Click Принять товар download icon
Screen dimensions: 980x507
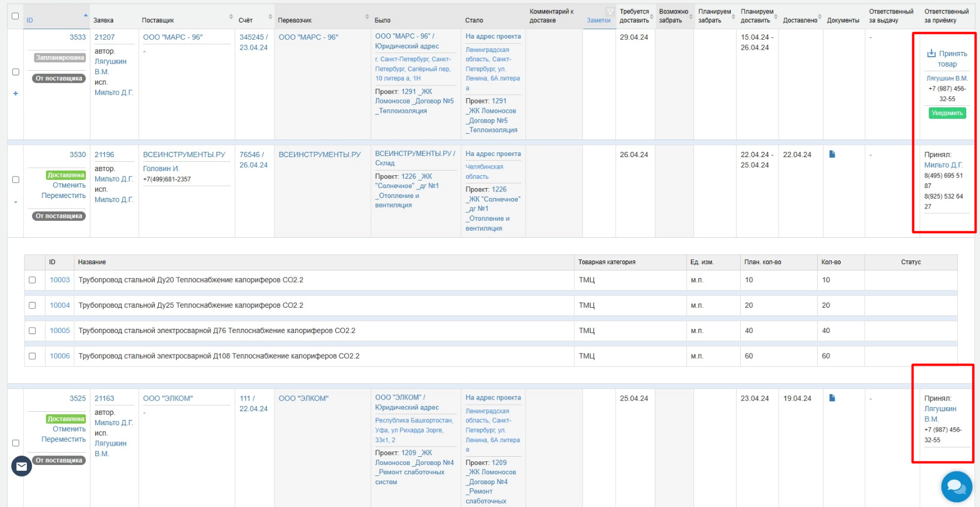pyautogui.click(x=932, y=53)
